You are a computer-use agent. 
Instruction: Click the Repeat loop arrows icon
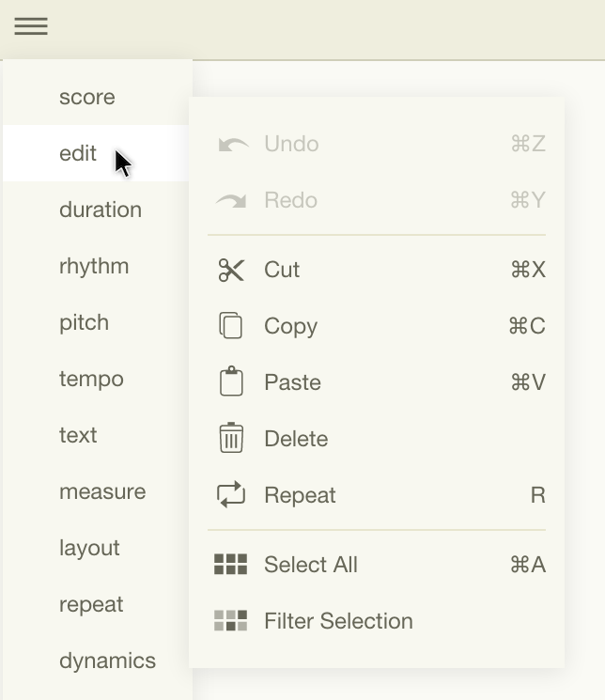(231, 495)
